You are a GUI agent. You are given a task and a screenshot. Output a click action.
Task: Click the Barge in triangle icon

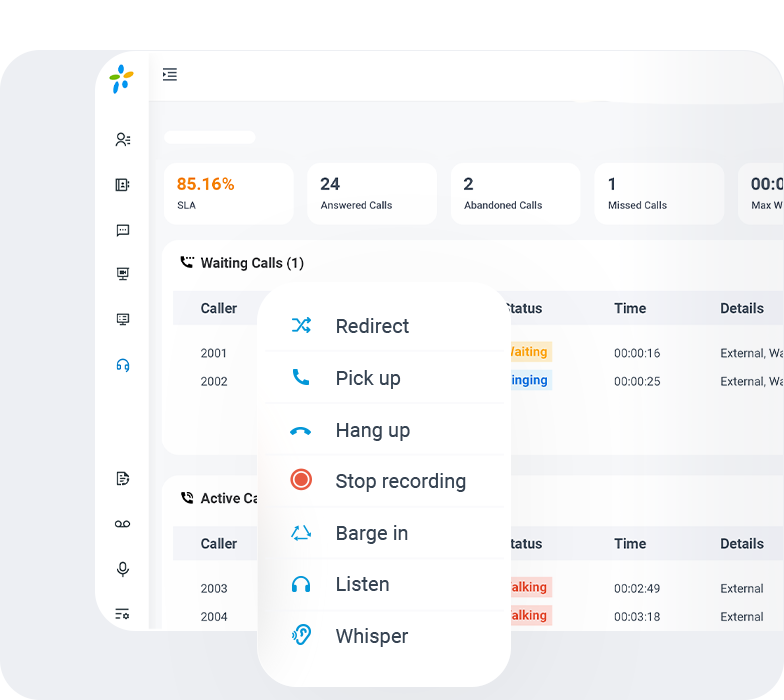pos(301,533)
